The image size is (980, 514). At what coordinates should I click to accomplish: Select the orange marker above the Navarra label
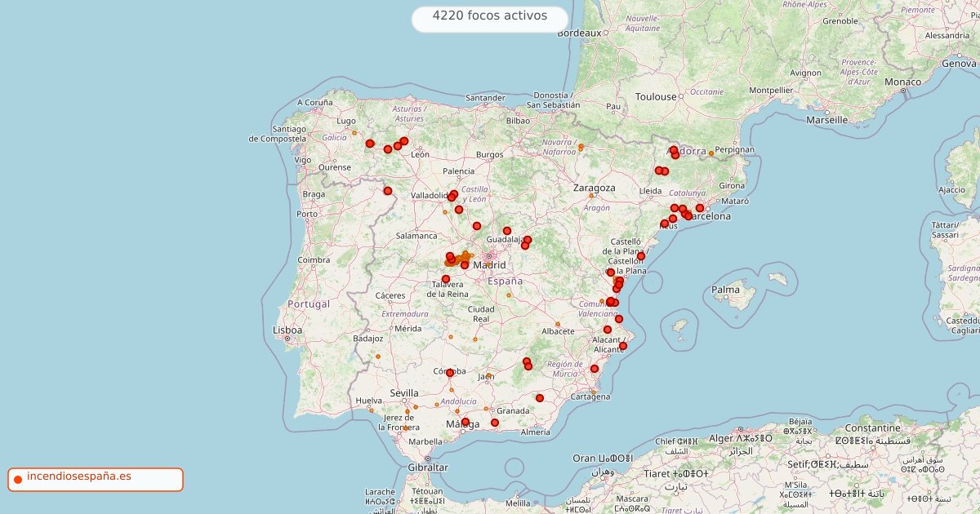point(581,147)
